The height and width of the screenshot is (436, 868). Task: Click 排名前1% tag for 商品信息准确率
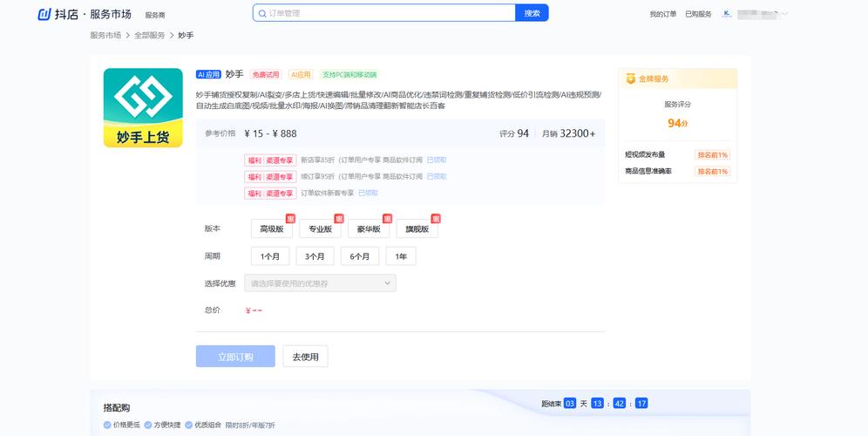713,171
